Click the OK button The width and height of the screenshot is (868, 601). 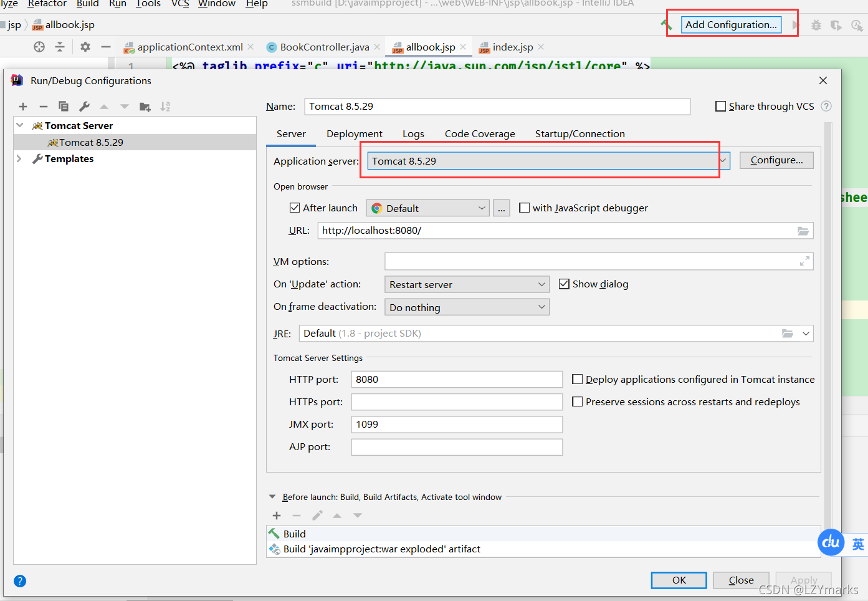(679, 580)
